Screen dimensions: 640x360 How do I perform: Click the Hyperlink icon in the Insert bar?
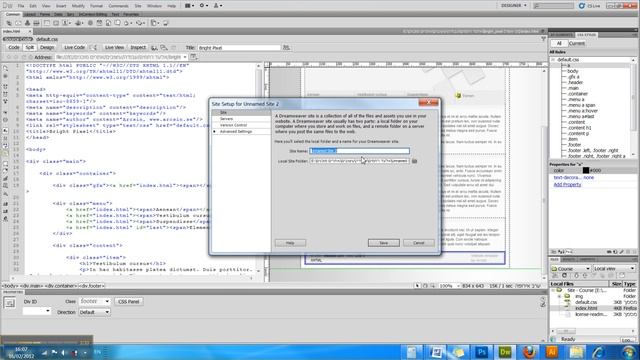9,23
